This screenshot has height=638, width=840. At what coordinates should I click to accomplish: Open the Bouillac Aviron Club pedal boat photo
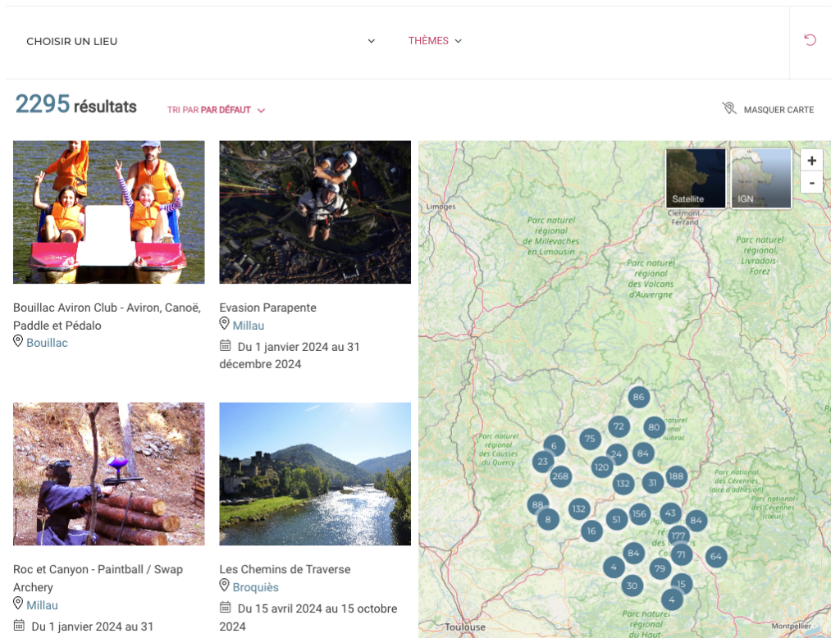(x=108, y=212)
